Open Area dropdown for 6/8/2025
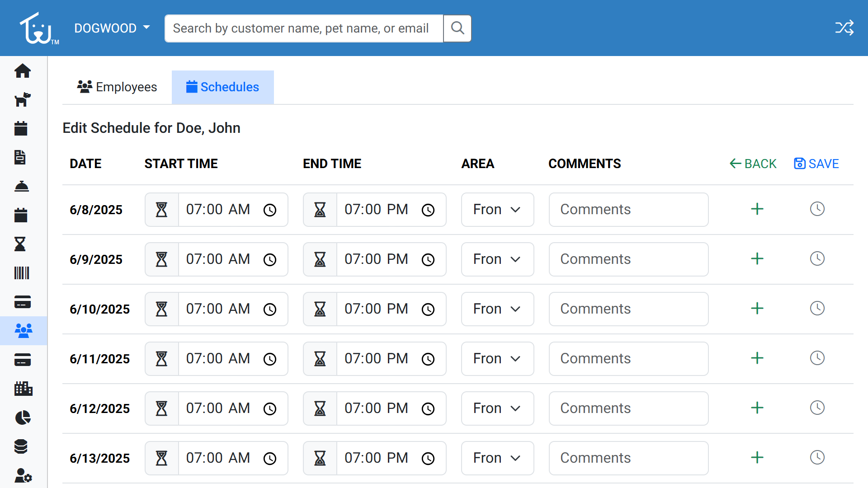This screenshot has height=488, width=868. (x=497, y=210)
